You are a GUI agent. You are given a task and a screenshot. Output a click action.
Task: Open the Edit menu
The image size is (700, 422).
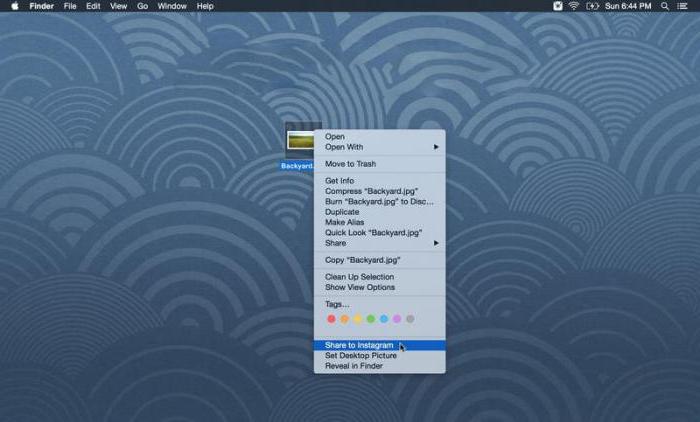pyautogui.click(x=93, y=6)
